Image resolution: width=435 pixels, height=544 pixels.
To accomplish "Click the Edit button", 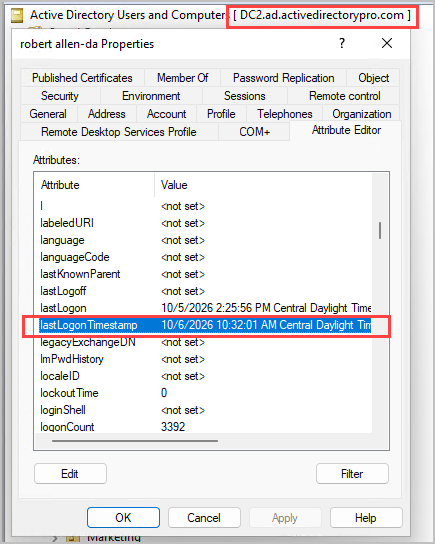I will (x=70, y=474).
